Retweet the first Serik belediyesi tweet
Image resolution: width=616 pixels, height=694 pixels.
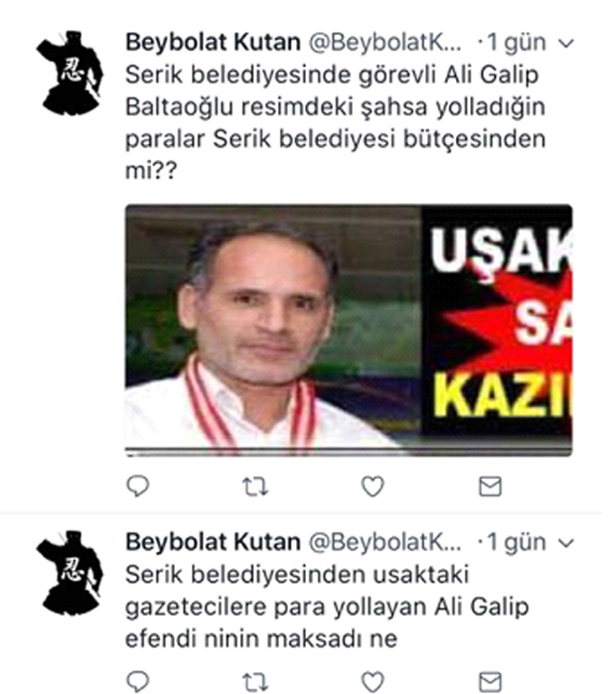(x=255, y=486)
